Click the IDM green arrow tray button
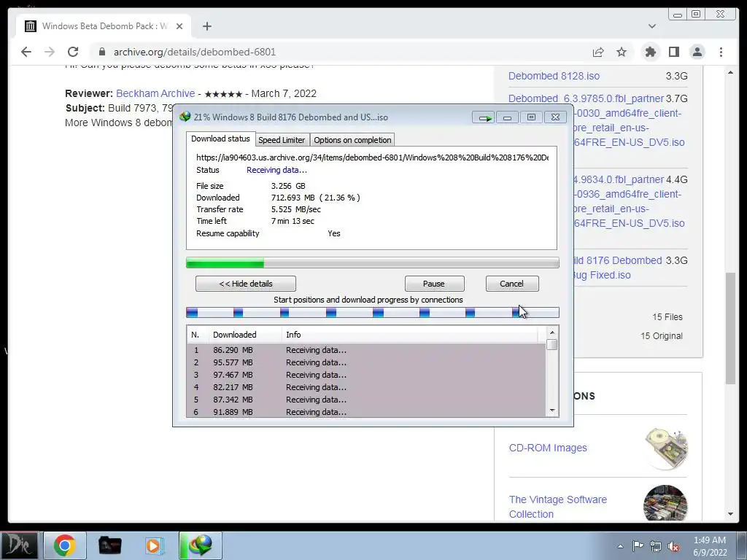 click(484, 117)
